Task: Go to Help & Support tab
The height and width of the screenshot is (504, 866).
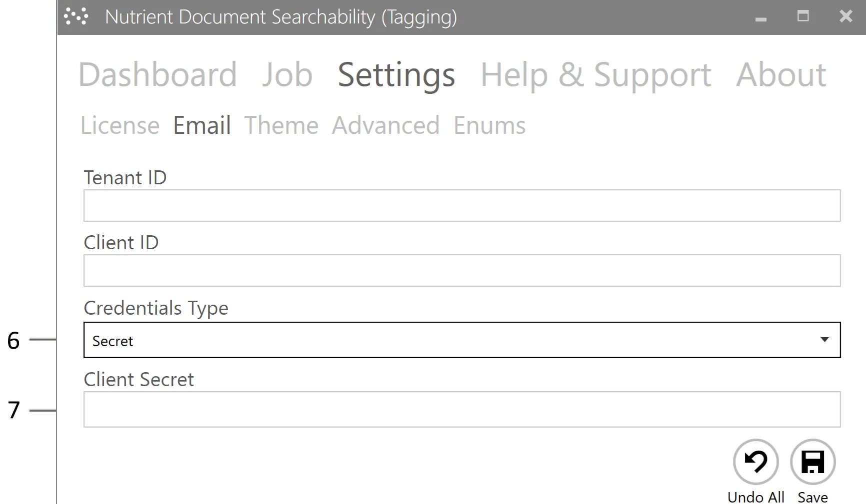Action: [595, 75]
